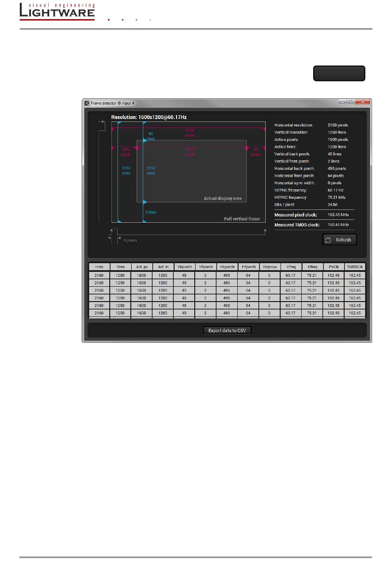Click the Refresh button
The height and width of the screenshot is (573, 392).
(339, 240)
